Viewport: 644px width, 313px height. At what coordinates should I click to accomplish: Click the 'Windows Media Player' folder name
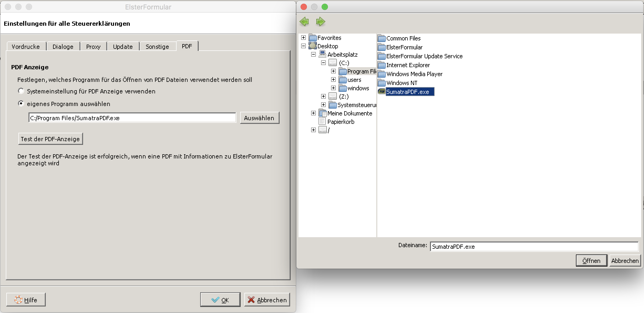[x=414, y=74]
